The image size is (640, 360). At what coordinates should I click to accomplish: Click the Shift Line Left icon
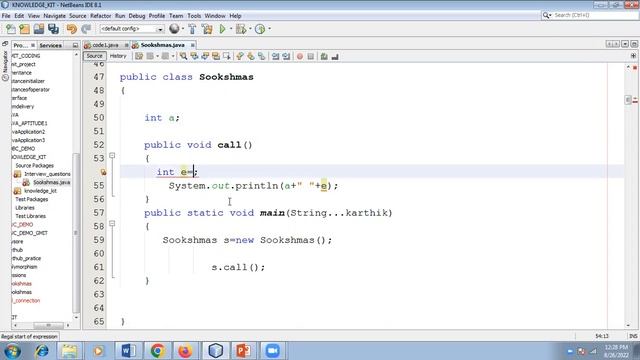[x=276, y=56]
